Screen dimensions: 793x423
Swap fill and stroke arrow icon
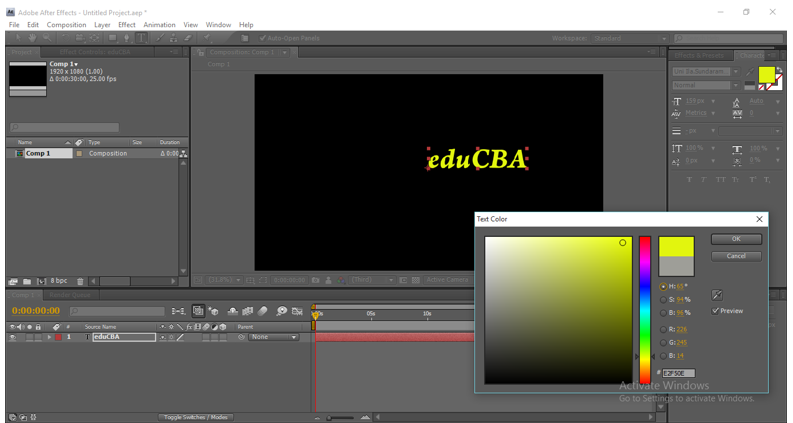(779, 70)
